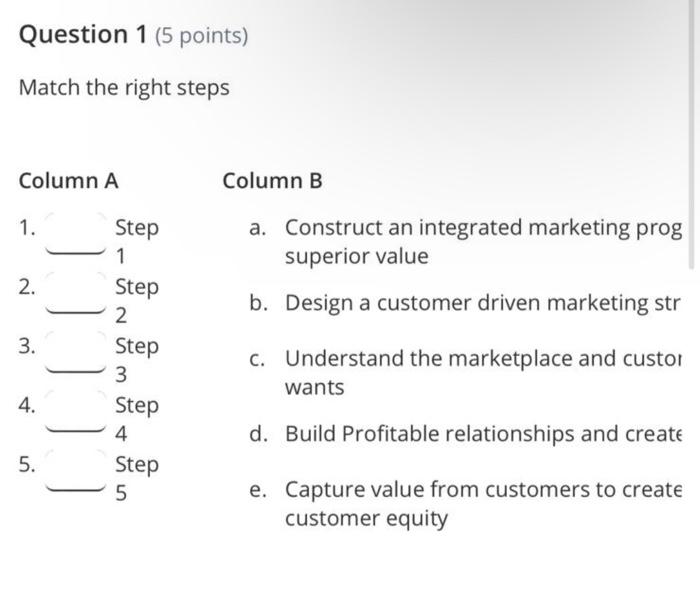Image resolution: width=700 pixels, height=600 pixels.
Task: Click the Question 1 heading
Action: (x=83, y=35)
